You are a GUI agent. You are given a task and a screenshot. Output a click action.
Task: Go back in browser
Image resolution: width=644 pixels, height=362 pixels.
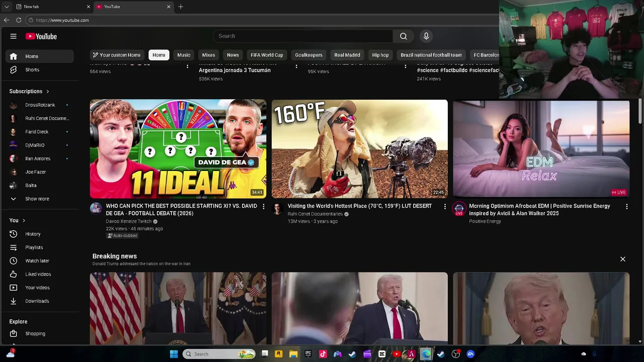coord(7,20)
